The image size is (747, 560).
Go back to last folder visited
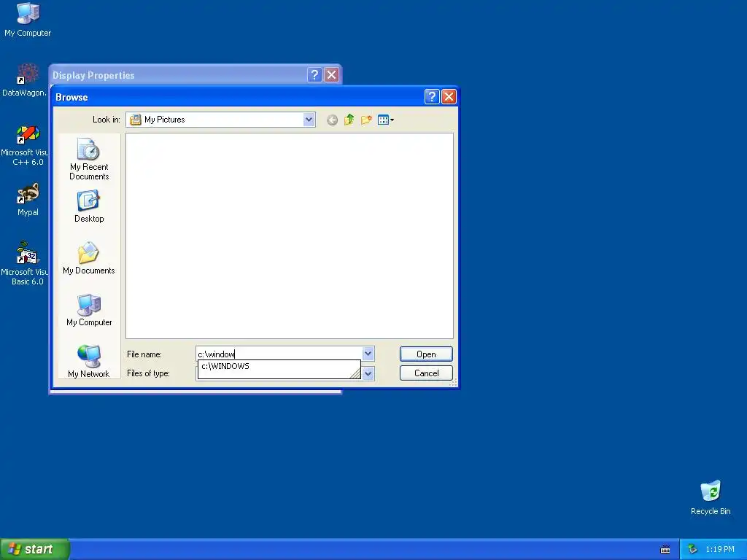pyautogui.click(x=332, y=120)
